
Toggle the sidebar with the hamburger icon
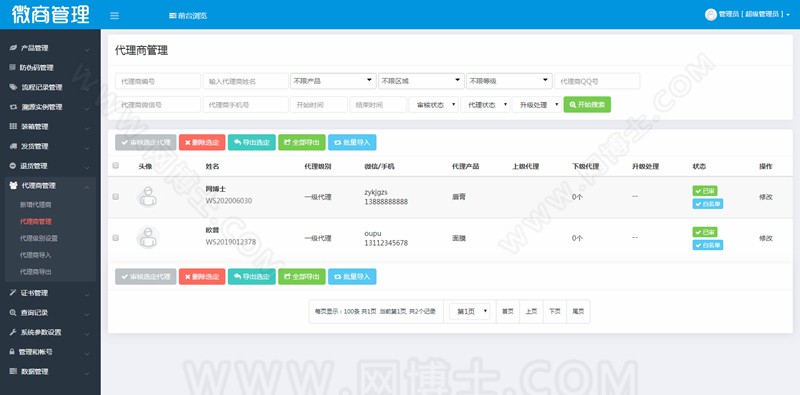click(x=114, y=16)
